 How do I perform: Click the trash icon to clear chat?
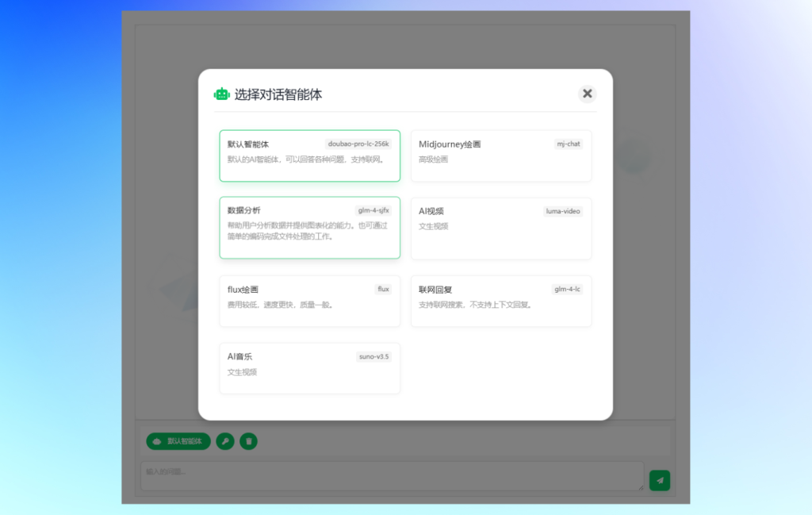(x=248, y=441)
